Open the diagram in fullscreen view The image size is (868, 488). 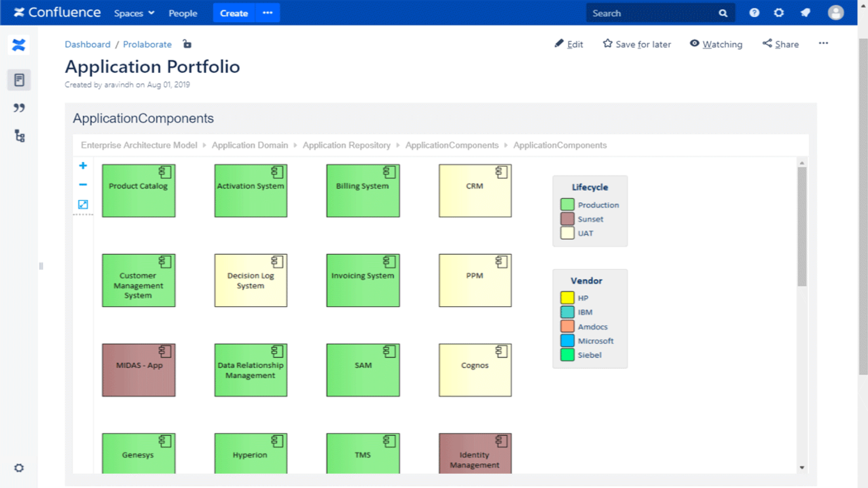point(83,205)
